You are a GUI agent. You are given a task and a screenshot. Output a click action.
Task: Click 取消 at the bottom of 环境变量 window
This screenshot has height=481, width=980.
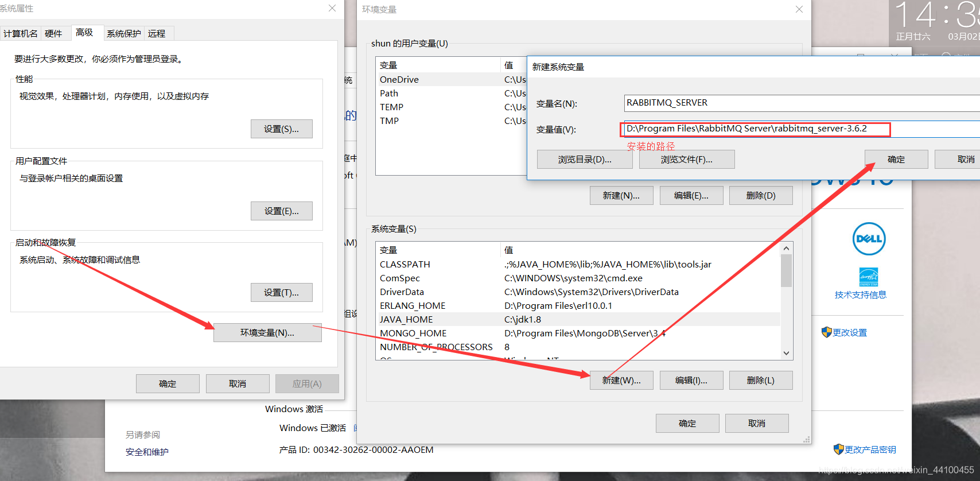click(x=757, y=424)
